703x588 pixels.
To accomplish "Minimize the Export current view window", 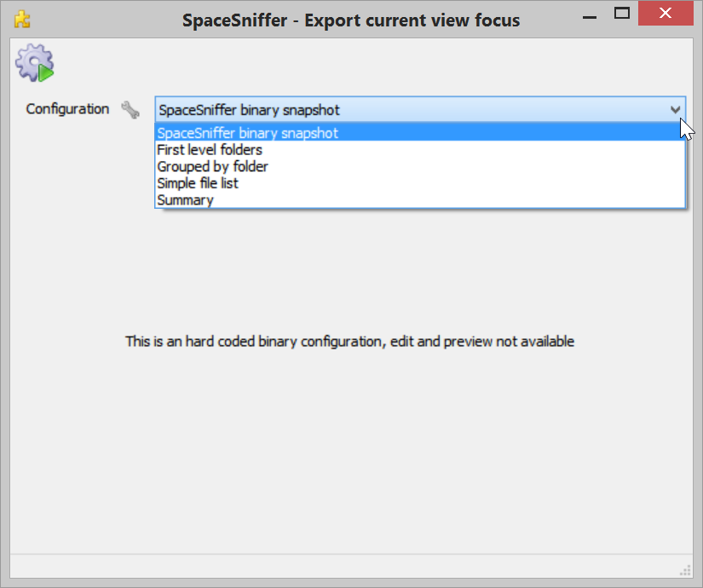I will click(x=590, y=17).
